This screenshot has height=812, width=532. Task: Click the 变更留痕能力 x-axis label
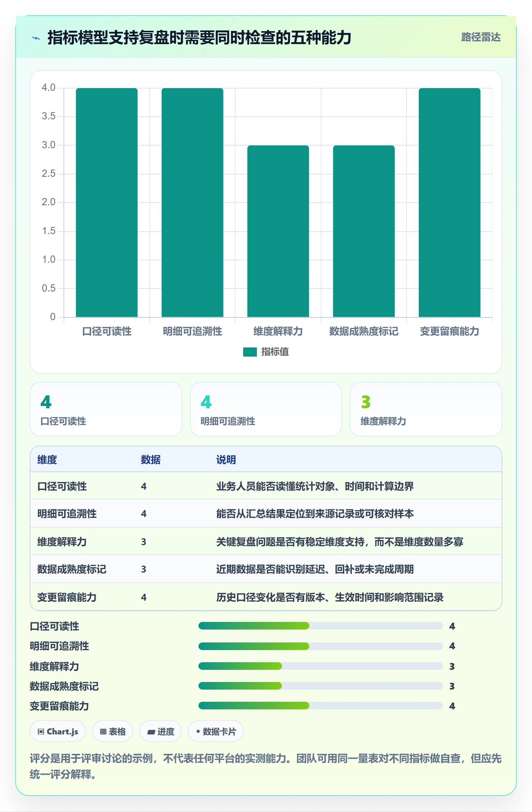pyautogui.click(x=450, y=331)
